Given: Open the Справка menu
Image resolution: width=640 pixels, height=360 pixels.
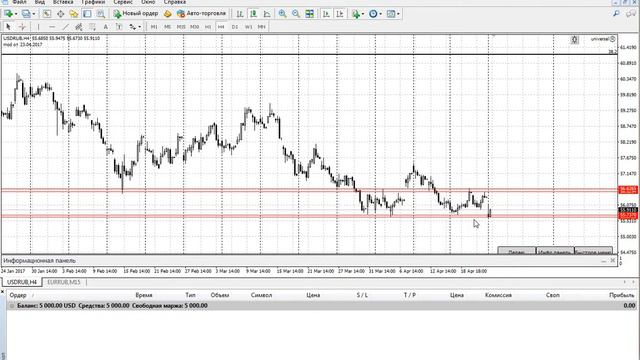Looking at the screenshot, I should click(175, 2).
